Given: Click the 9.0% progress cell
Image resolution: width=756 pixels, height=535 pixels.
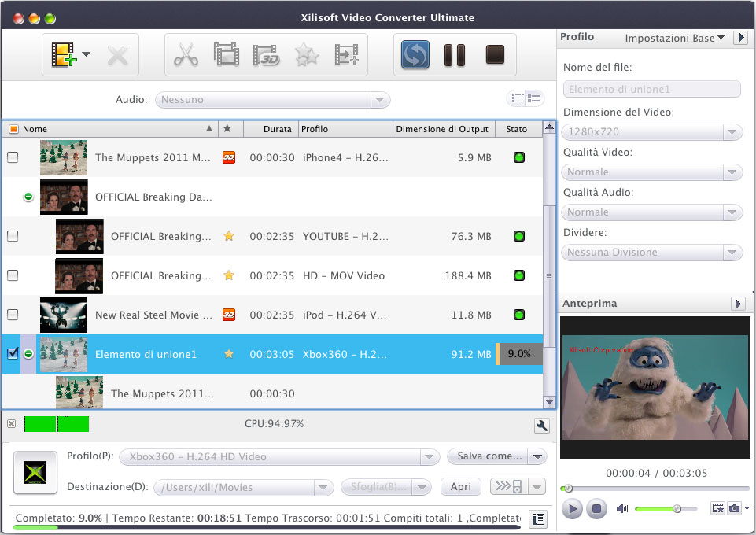Looking at the screenshot, I should (519, 354).
